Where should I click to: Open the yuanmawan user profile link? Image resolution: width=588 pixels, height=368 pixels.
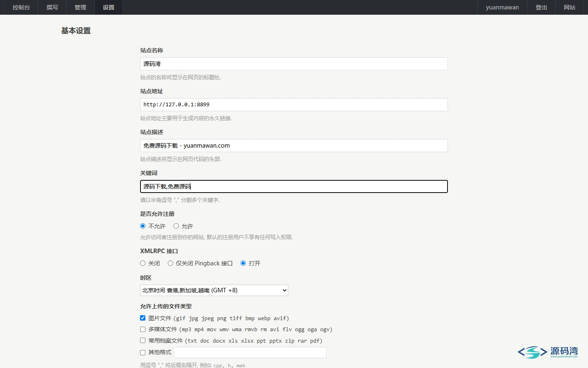(x=502, y=7)
